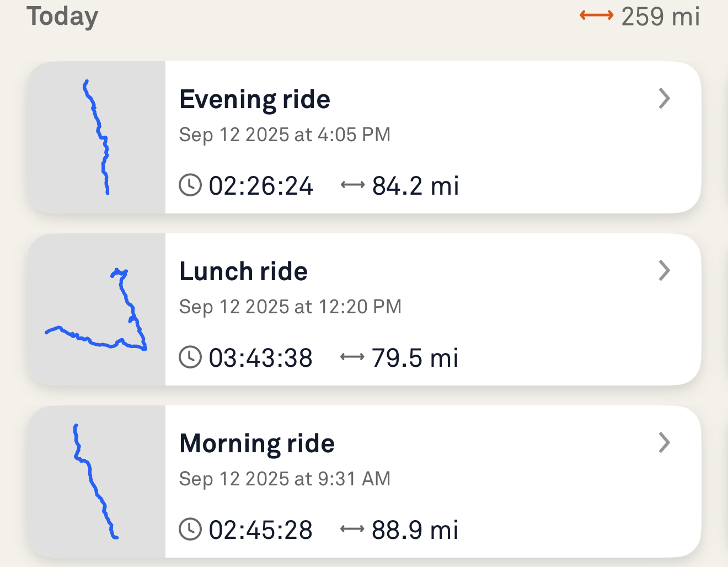Viewport: 728px width, 567px height.
Task: Open the Lunch ride route map thumbnail
Action: pyautogui.click(x=97, y=309)
